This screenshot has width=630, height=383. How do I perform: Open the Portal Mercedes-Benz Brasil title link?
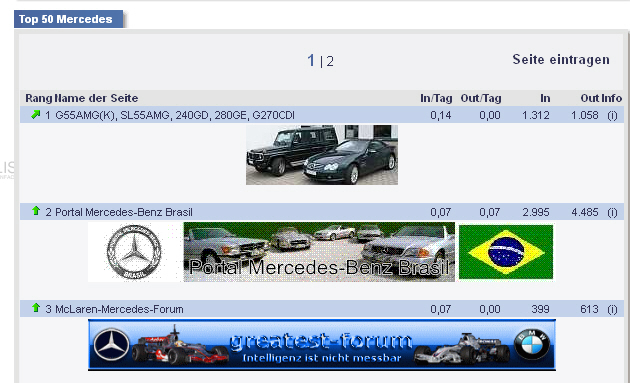124,212
